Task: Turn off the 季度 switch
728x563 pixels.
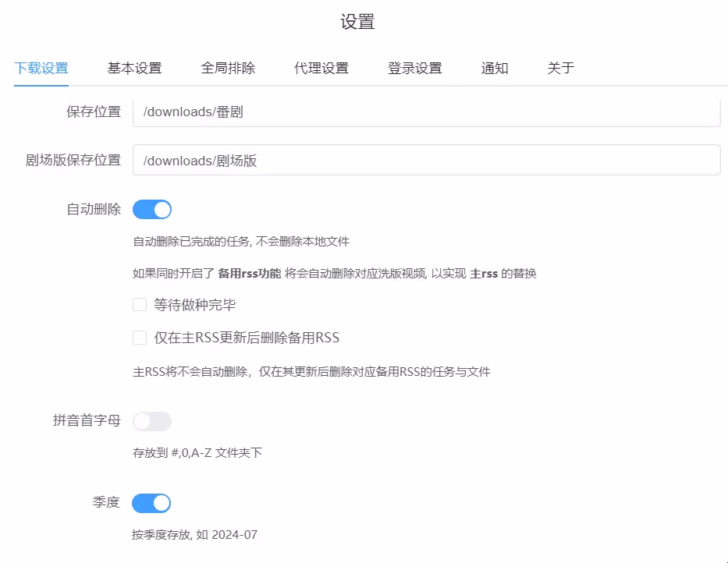Action: (151, 503)
